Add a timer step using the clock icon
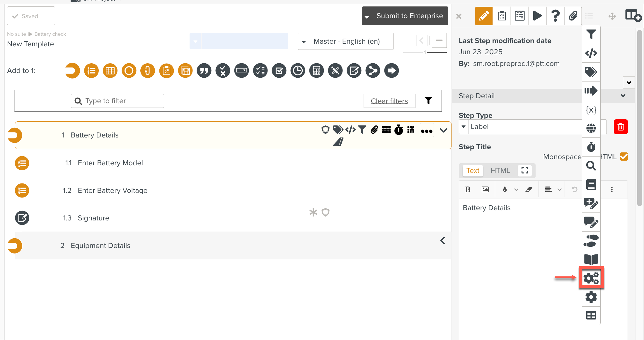The width and height of the screenshot is (644, 340). 298,71
